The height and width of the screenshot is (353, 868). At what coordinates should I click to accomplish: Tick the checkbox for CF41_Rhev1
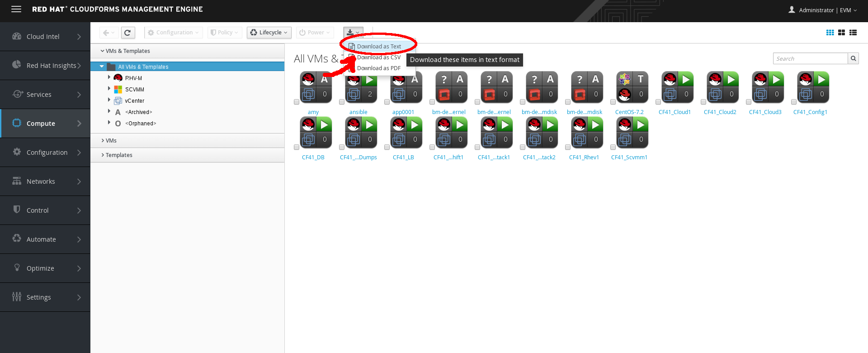(568, 147)
